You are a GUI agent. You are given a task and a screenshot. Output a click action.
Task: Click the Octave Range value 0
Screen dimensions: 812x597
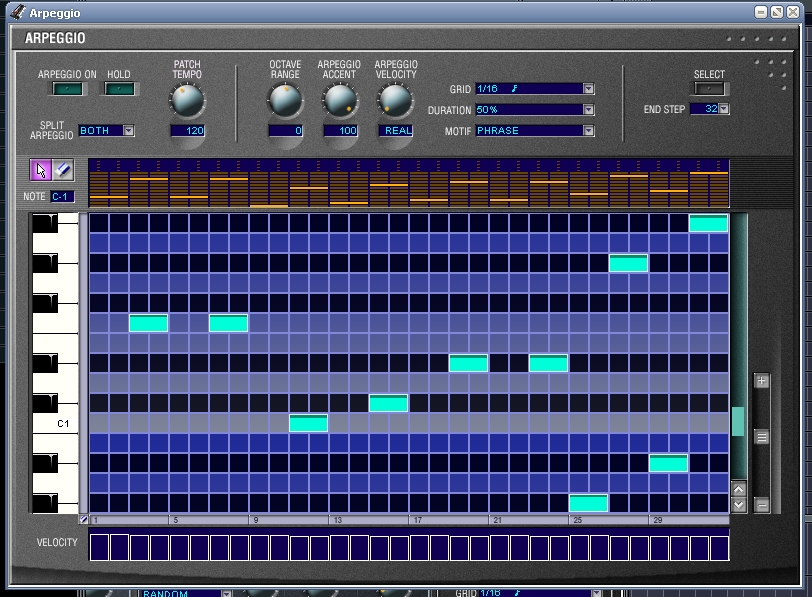pyautogui.click(x=285, y=130)
